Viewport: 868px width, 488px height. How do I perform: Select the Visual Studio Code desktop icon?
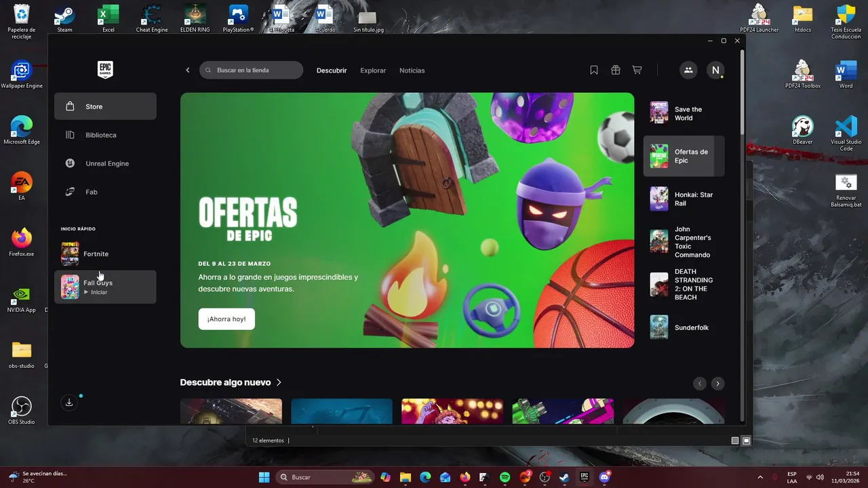point(846,134)
